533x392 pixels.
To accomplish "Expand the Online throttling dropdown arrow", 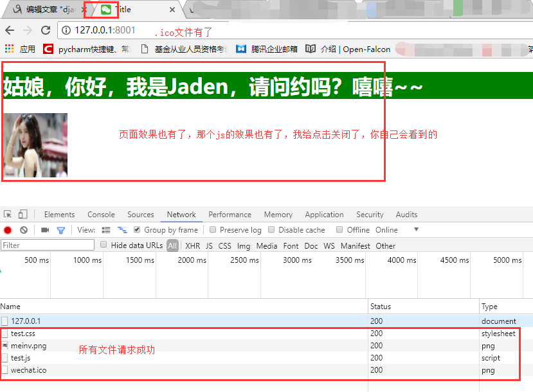I will point(416,229).
